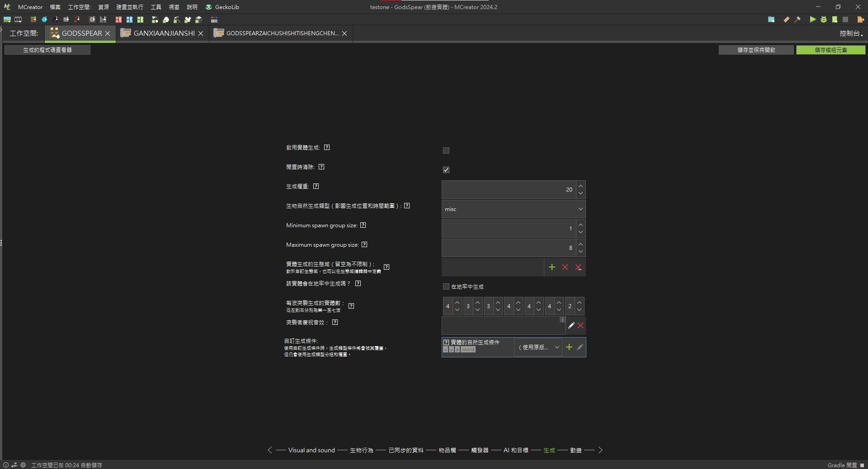Open the 生成的程式碼查看器
This screenshot has width=868, height=469.
[47, 50]
